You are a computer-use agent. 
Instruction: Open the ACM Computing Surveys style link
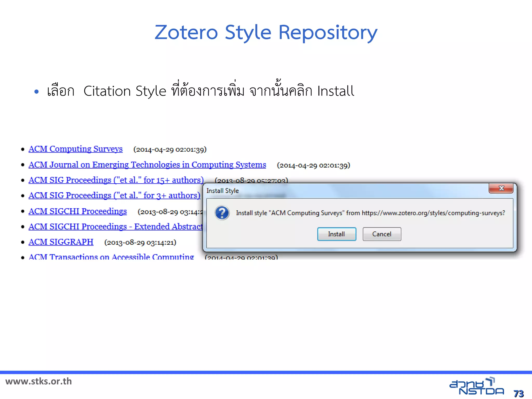pos(75,149)
